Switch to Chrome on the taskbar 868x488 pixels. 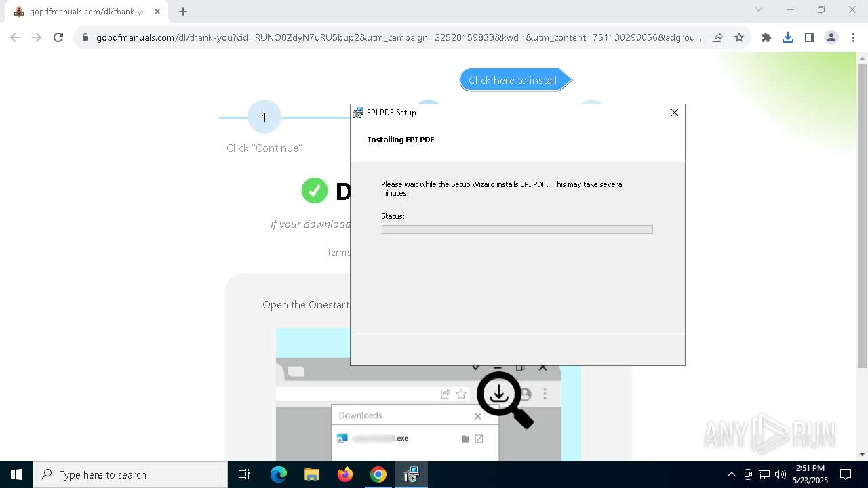point(378,474)
